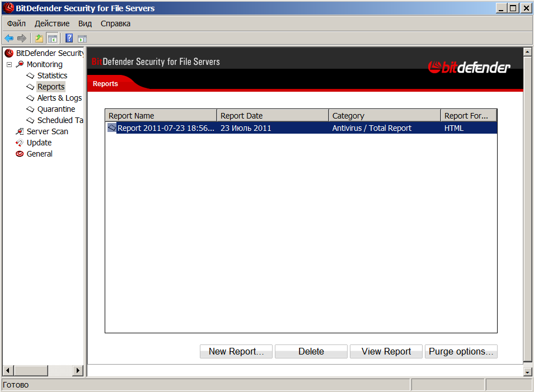Click the Reports node icon in tree

tap(30, 87)
